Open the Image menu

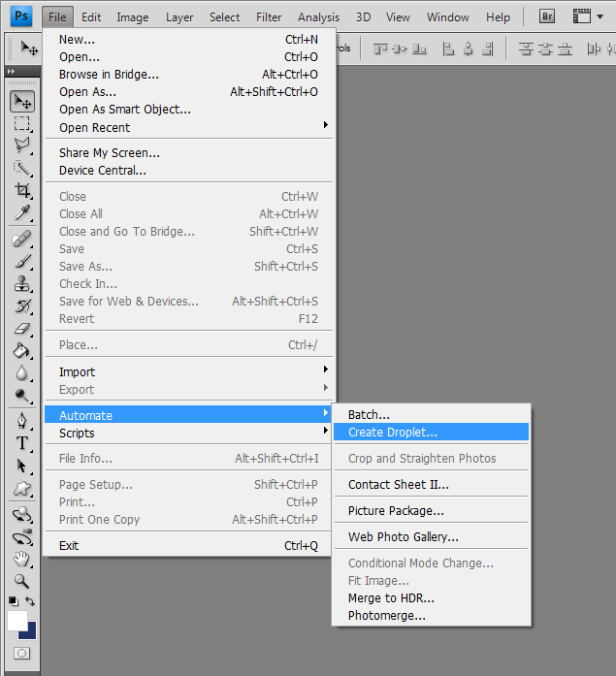133,17
